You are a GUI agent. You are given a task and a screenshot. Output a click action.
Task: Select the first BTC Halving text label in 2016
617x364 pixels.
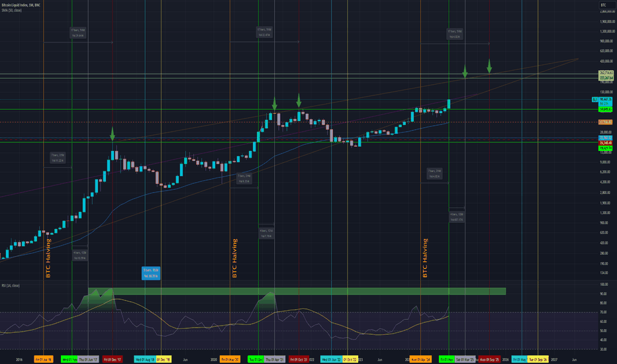48,258
